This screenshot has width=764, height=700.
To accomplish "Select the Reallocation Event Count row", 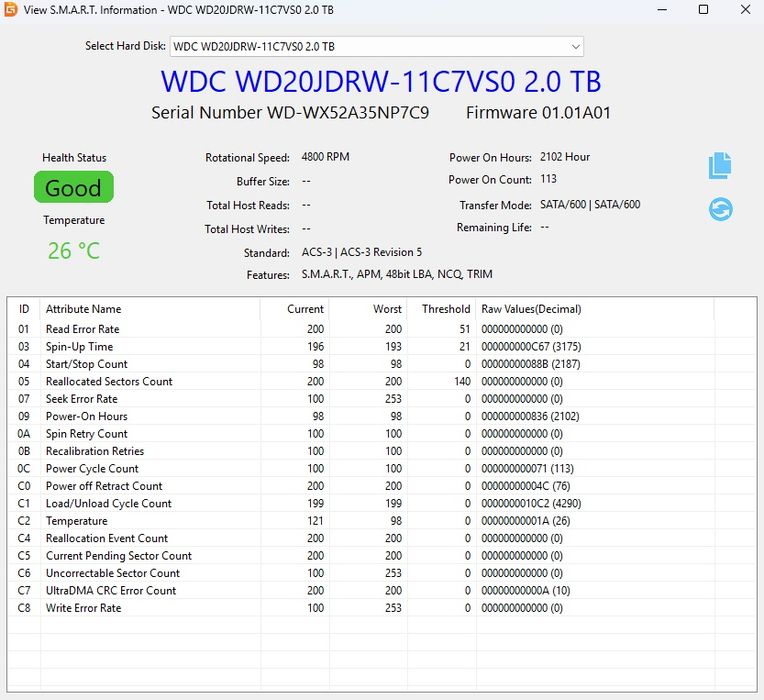I will pos(382,538).
